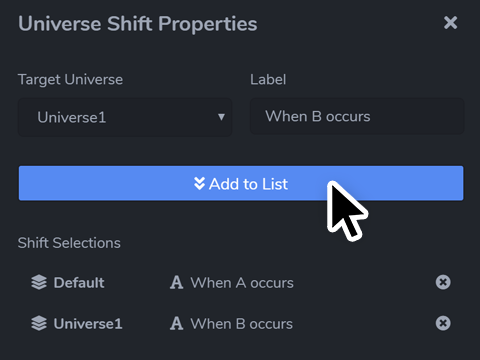Click the Shift Selections heading
Viewport: 480px width, 360px height.
(x=69, y=243)
